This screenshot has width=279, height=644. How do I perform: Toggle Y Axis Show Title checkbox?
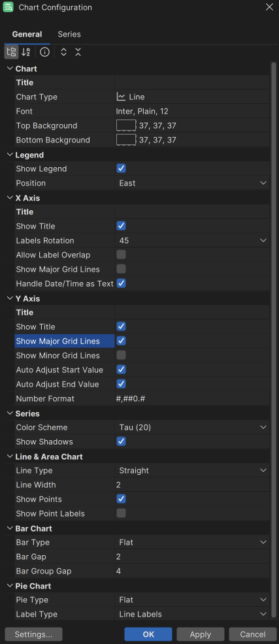click(122, 327)
